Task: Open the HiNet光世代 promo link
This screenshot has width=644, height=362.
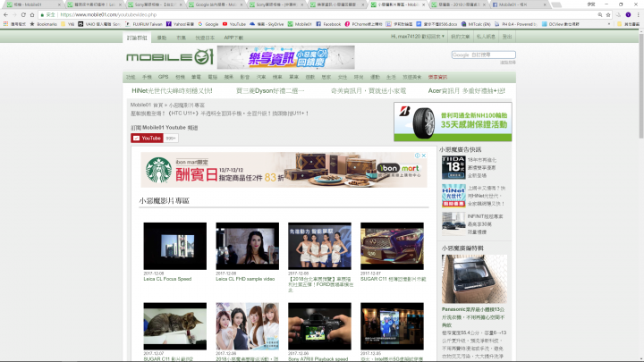Action: [x=172, y=90]
